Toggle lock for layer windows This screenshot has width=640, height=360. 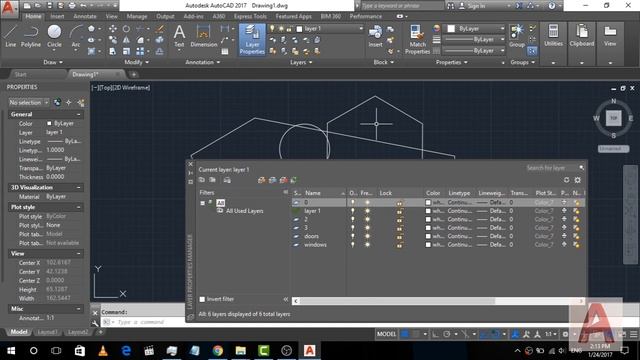(x=399, y=245)
